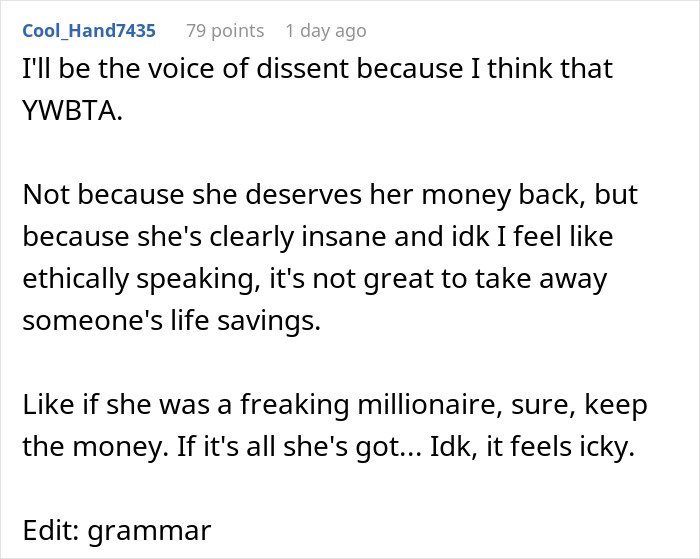Open the '1 day ago' timestamp permalink
The width and height of the screenshot is (700, 559).
325,31
